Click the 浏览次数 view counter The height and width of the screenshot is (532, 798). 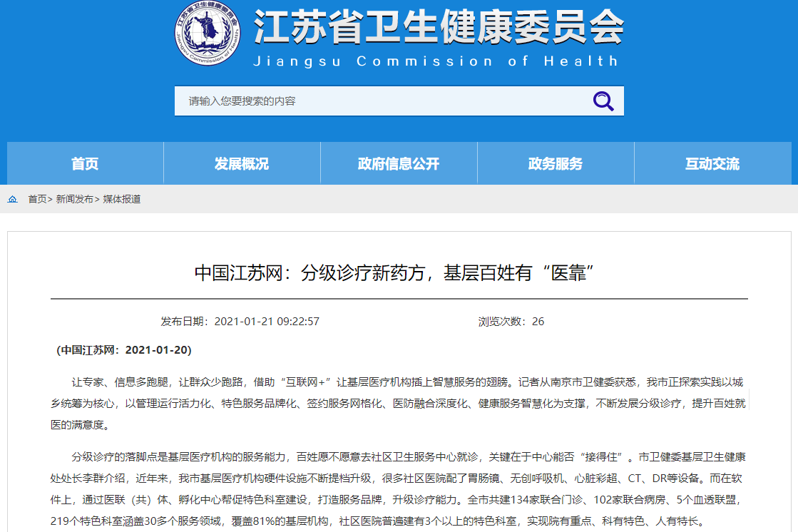tap(511, 322)
